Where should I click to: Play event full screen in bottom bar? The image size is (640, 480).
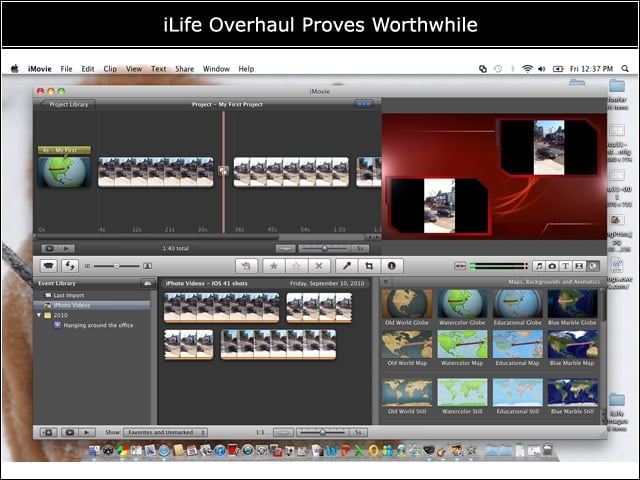click(x=70, y=432)
